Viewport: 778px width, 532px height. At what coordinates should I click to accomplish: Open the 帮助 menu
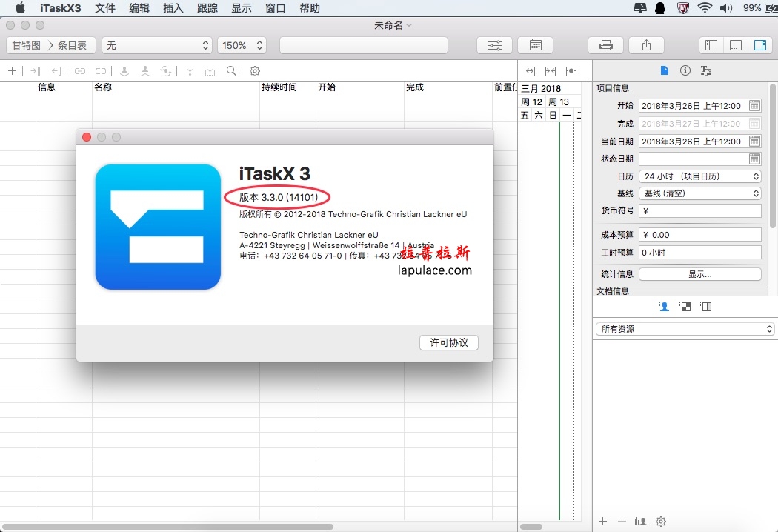point(310,8)
